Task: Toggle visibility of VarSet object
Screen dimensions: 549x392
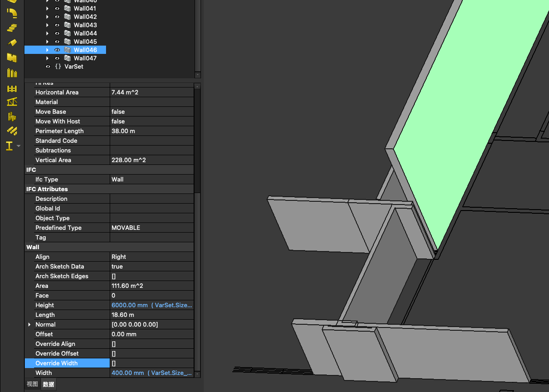Action: (x=47, y=66)
